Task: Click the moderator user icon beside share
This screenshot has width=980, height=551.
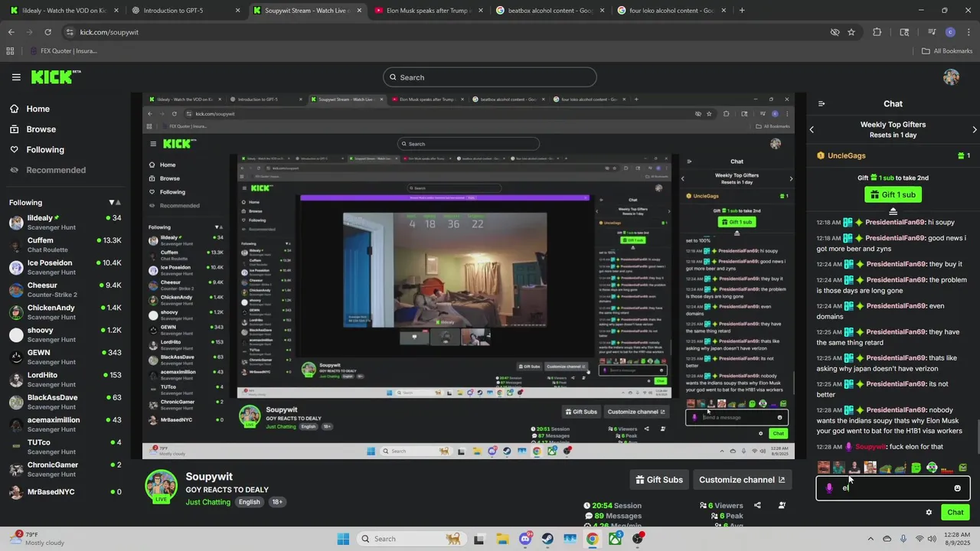Action: click(782, 505)
